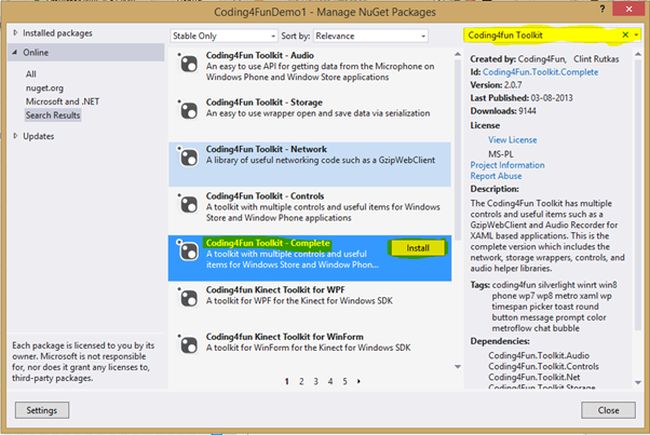Viewport: 650px width, 435px height.
Task: Go to the next results page arrow
Action: tap(359, 381)
